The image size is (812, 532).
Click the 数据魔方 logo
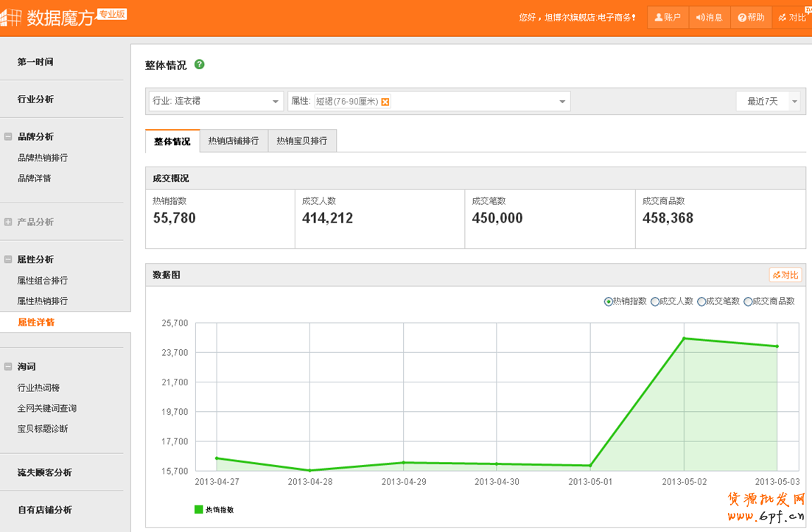click(x=52, y=18)
